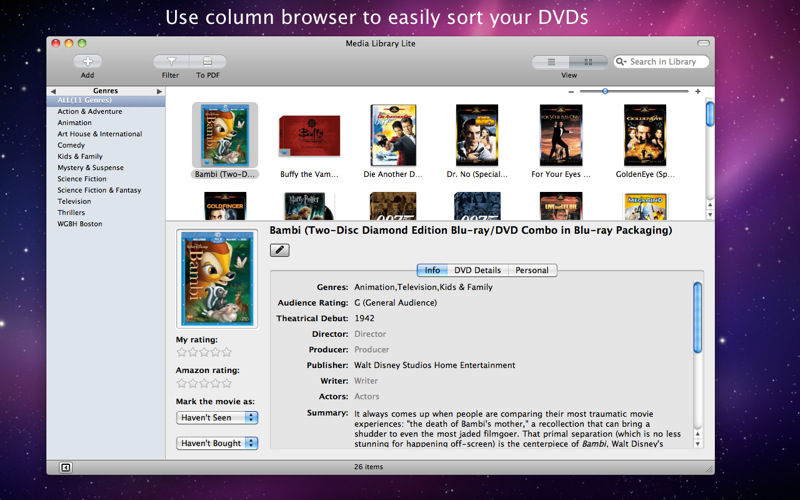Open the search magnifier options menu
800x500 pixels.
point(621,62)
